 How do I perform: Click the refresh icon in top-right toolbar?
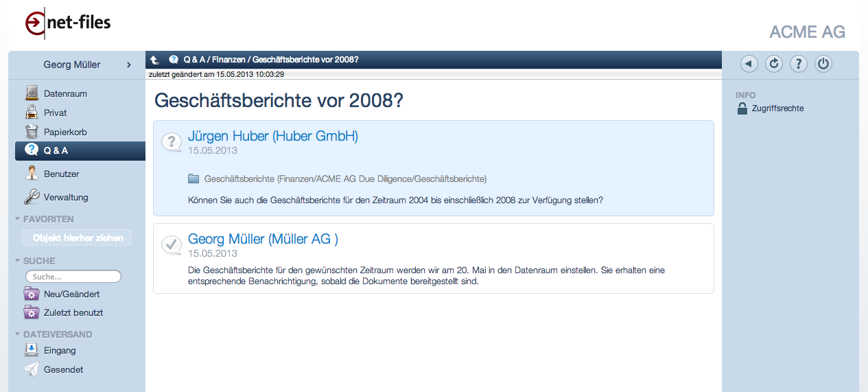(773, 64)
